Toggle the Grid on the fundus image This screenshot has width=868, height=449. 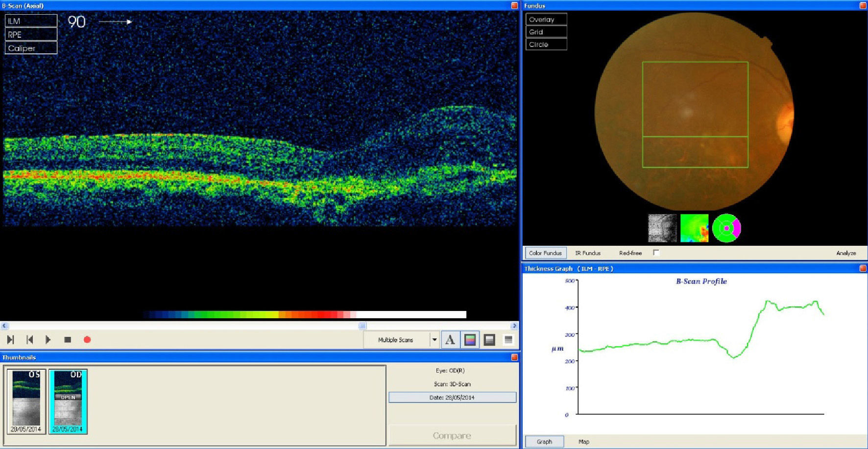click(546, 32)
